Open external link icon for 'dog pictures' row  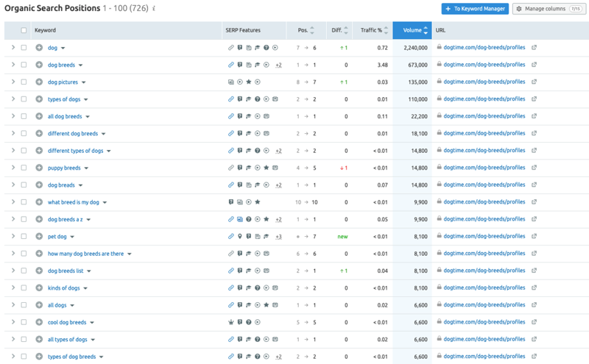click(x=534, y=82)
